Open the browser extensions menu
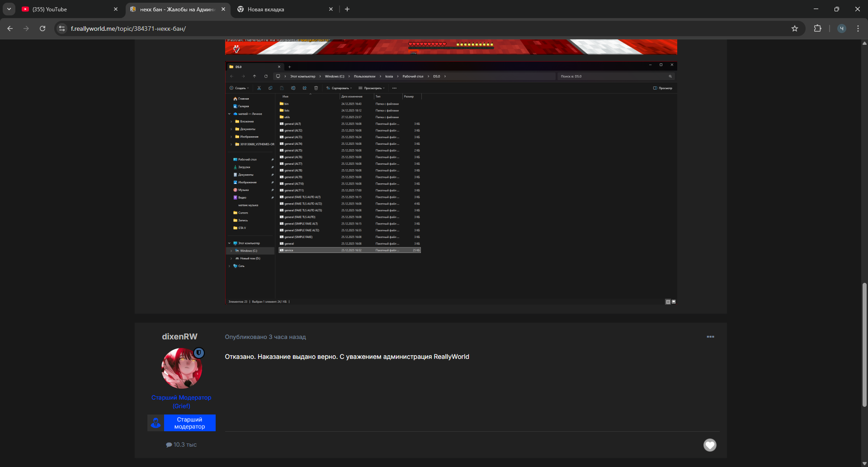Screen dimensions: 868x467 click(x=817, y=29)
